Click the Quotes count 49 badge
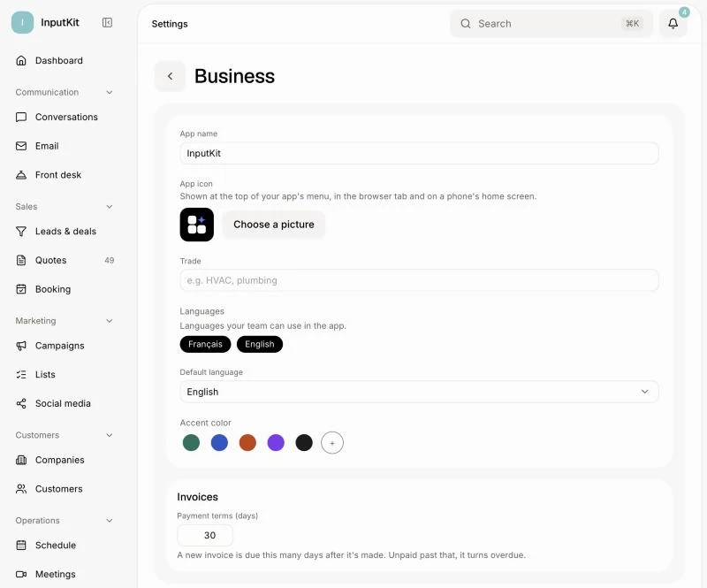 (109, 260)
